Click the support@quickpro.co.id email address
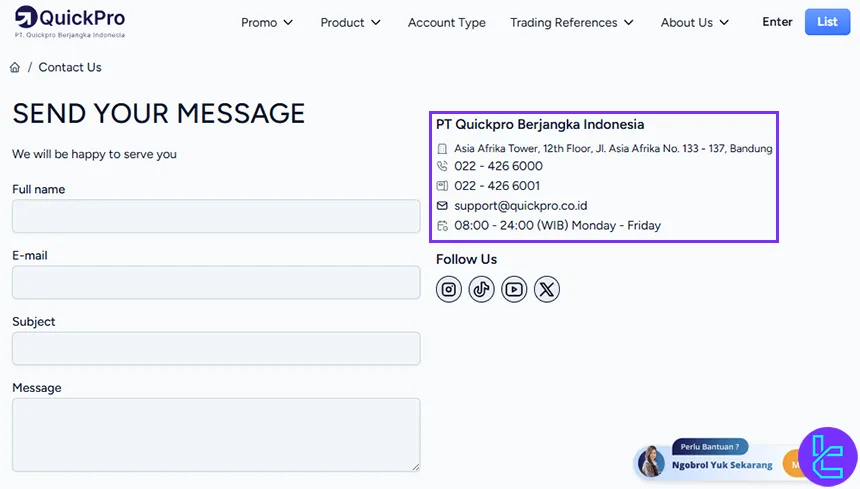This screenshot has height=489, width=860. 520,206
